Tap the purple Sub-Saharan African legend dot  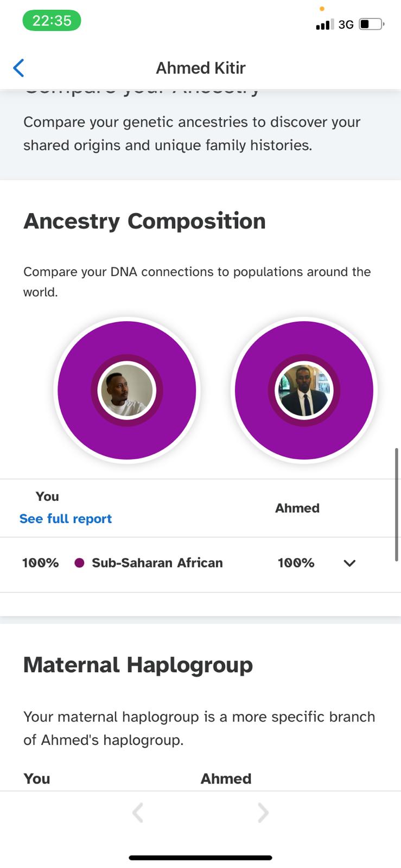(79, 563)
